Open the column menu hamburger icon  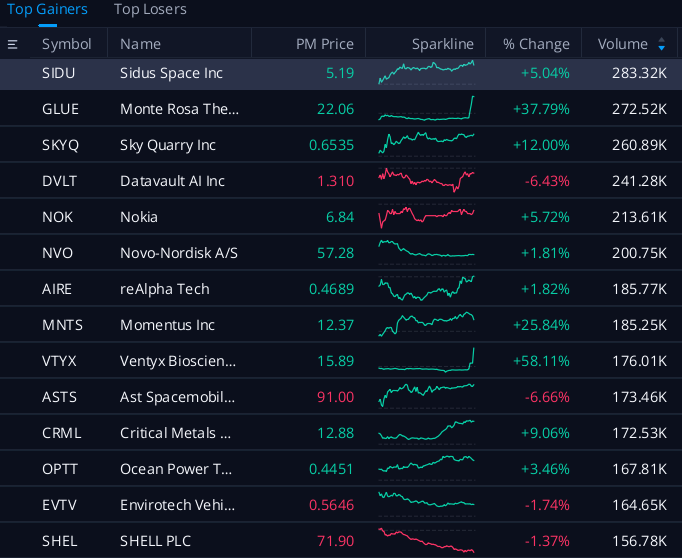(13, 44)
